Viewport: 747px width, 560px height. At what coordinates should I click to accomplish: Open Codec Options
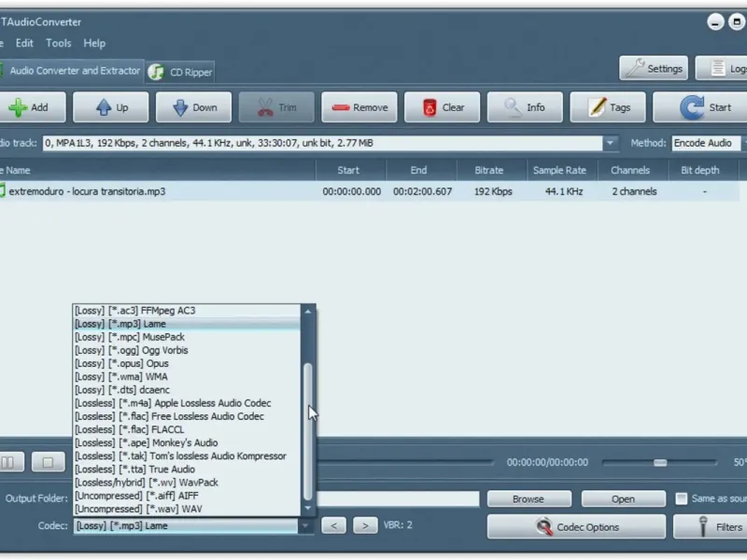click(576, 526)
